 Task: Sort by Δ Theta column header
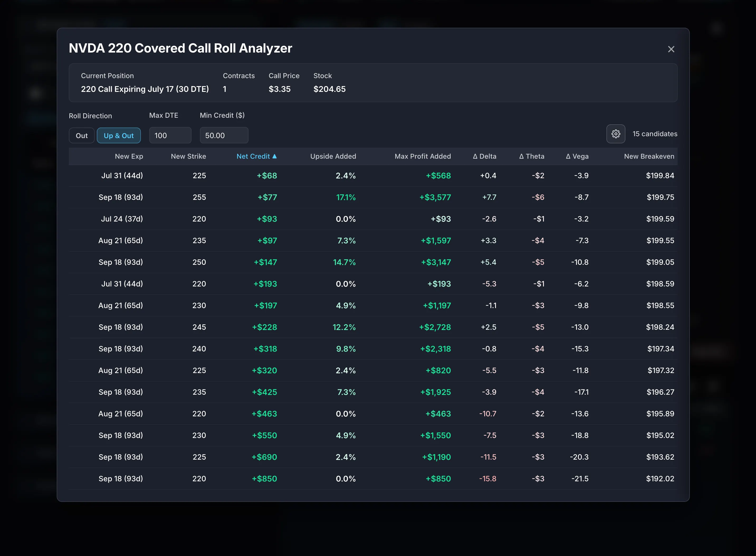pyautogui.click(x=532, y=157)
